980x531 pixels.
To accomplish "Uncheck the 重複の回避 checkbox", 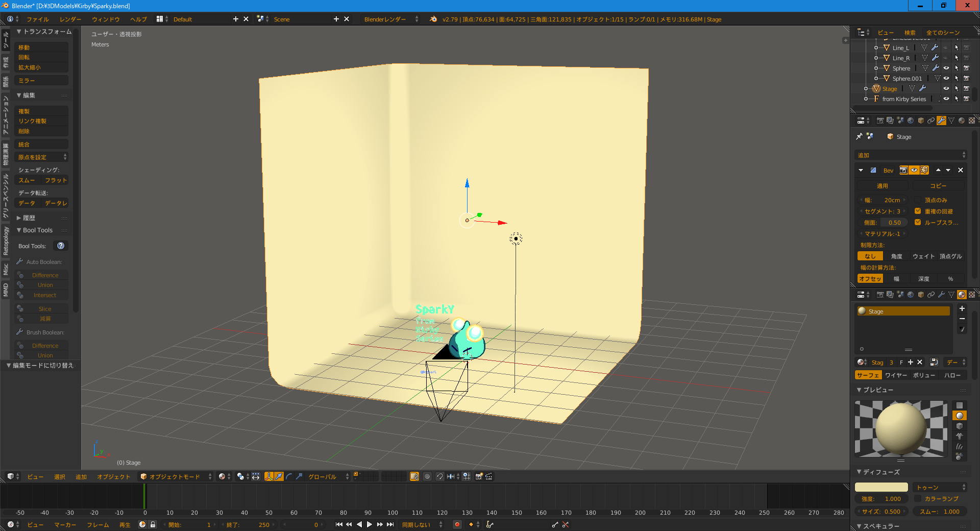I will click(918, 211).
